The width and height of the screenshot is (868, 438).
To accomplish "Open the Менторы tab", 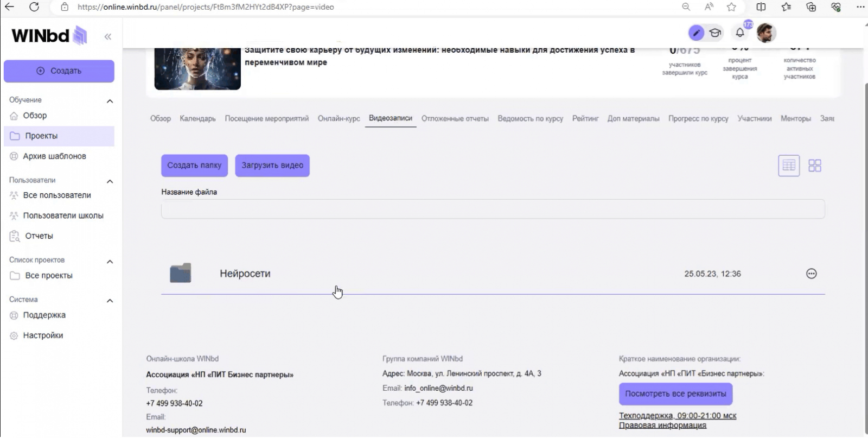I will coord(796,118).
